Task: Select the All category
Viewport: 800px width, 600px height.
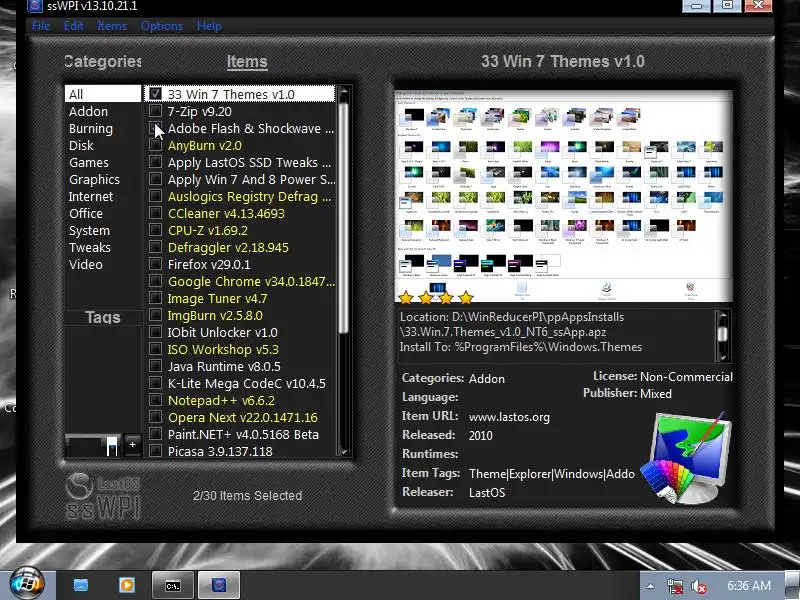Action: coord(103,94)
